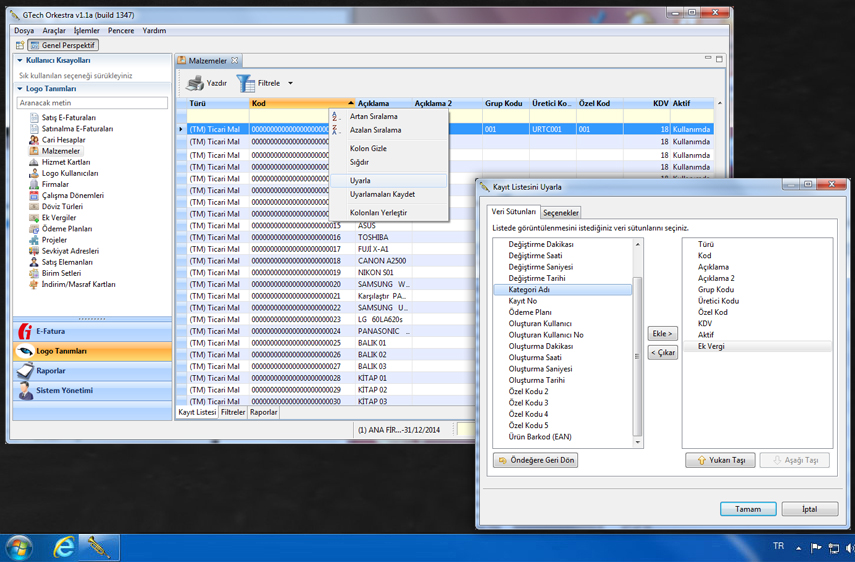Select Kolon Gizle in the context menu

click(x=368, y=148)
